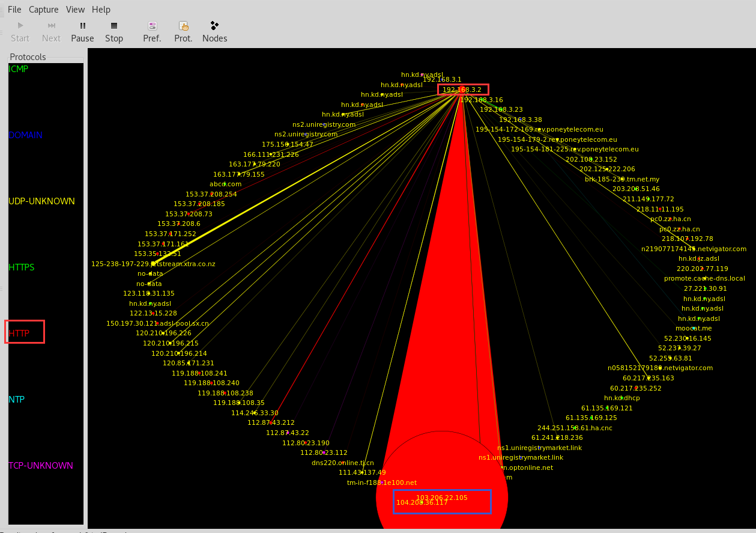This screenshot has width=756, height=533.
Task: Select node 166.111.231.226
Action: 271,154
